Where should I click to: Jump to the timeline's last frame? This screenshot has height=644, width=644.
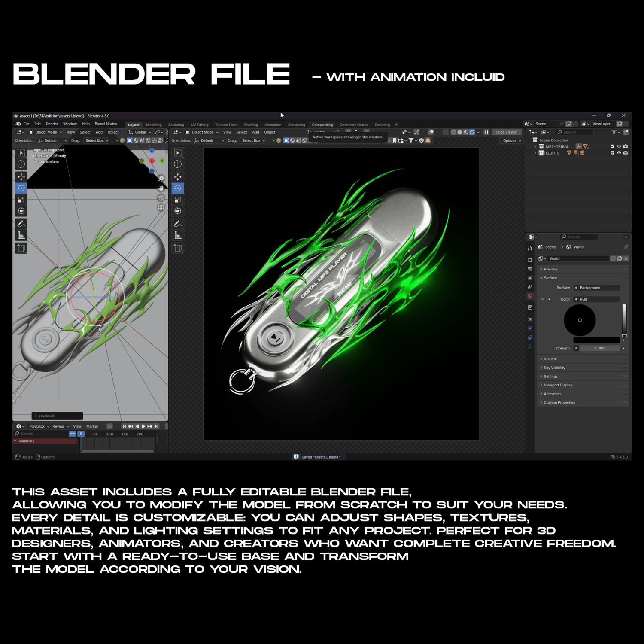coord(157,426)
